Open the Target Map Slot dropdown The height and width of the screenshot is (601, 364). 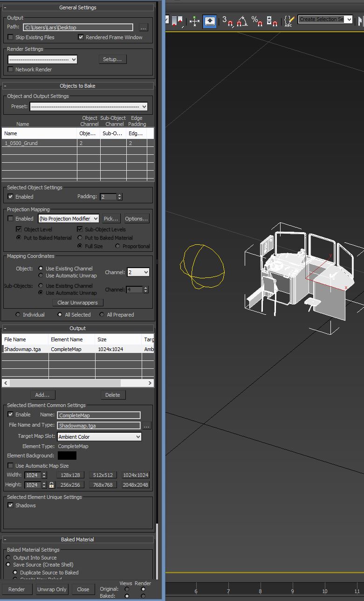point(99,437)
